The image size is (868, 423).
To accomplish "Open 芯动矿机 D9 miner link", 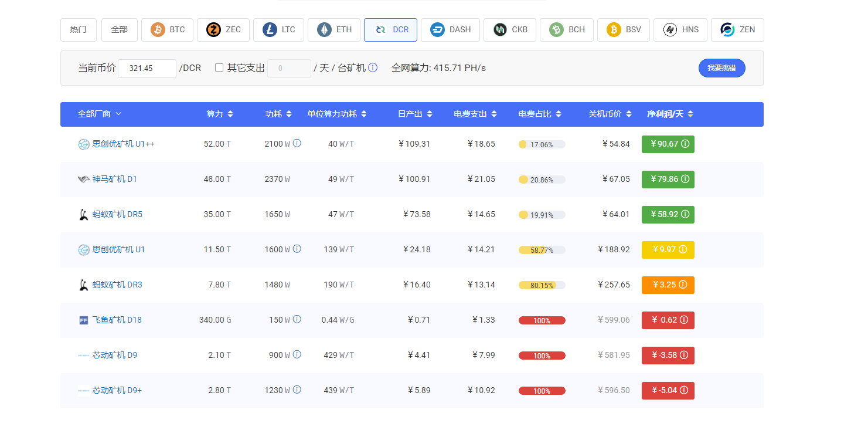I will pos(114,355).
